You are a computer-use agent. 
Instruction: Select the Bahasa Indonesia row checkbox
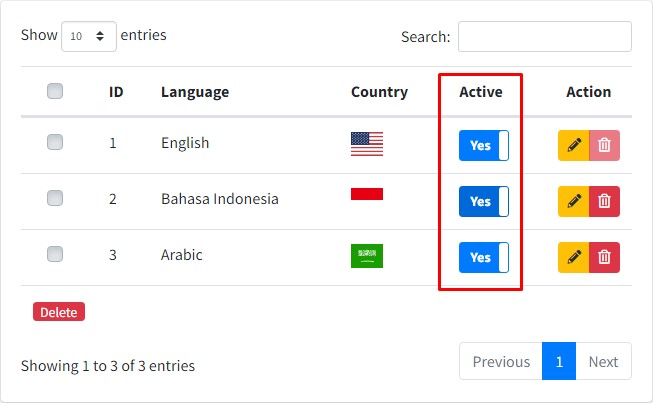coord(55,198)
